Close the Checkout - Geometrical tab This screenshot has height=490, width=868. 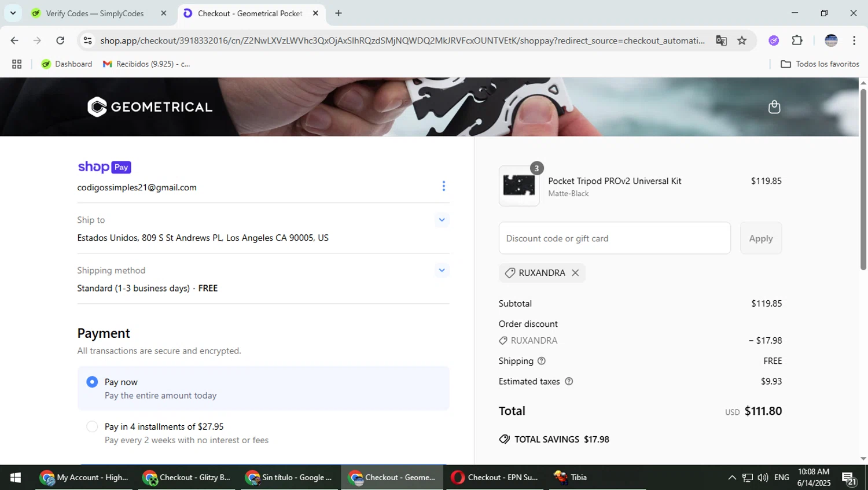(315, 13)
